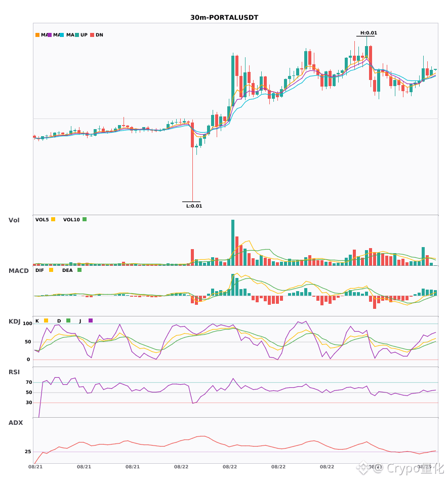Viewport: 448px width, 481px height.
Task: Select the ADX panel label
Action: point(16,422)
